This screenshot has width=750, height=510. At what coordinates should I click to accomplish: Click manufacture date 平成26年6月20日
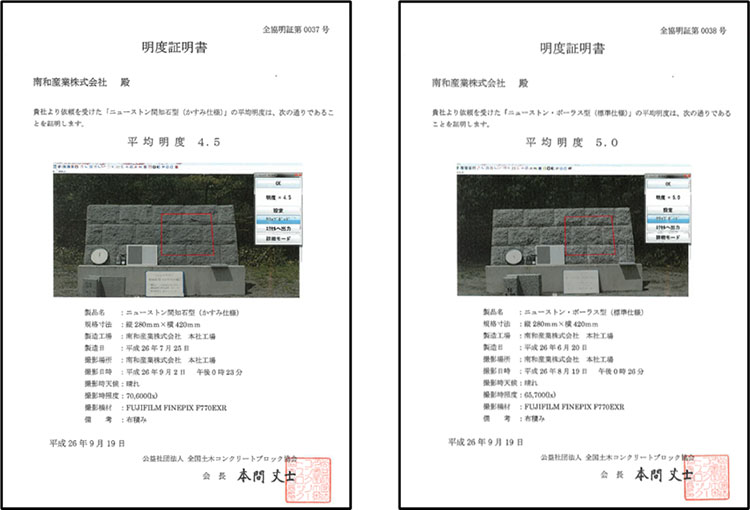[x=555, y=347]
